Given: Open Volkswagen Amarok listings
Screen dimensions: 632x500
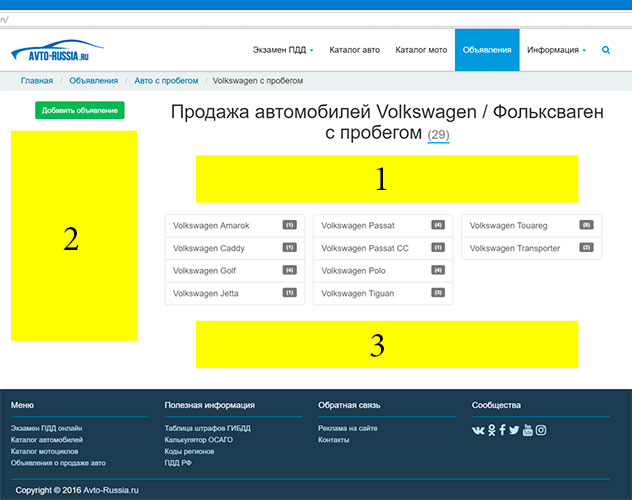Looking at the screenshot, I should (x=235, y=226).
